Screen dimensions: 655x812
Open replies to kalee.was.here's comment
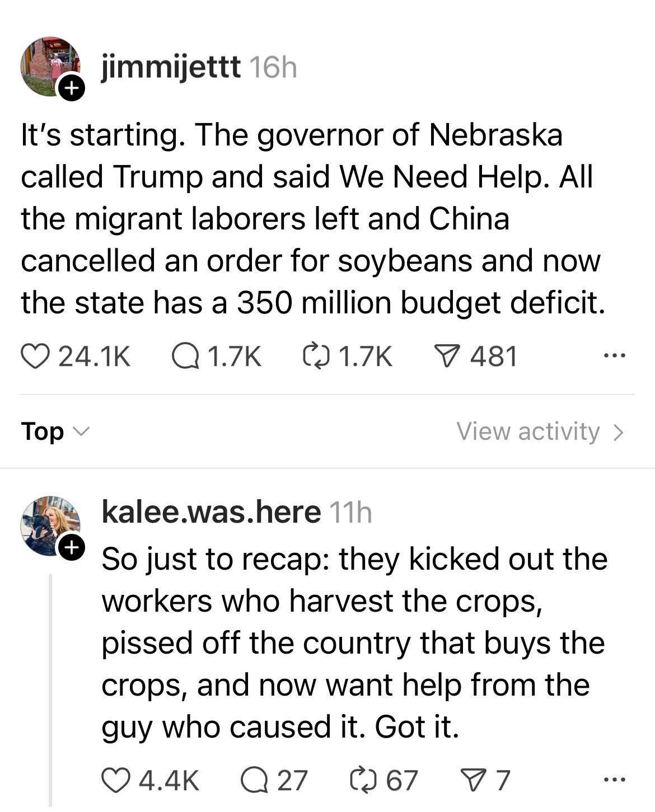click(254, 780)
